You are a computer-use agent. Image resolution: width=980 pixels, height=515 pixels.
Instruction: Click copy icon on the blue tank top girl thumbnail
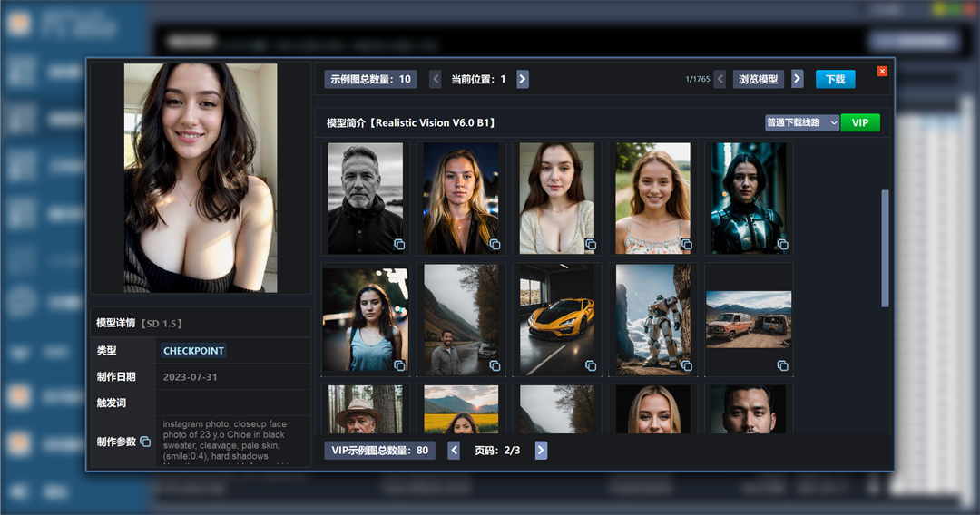coord(398,365)
